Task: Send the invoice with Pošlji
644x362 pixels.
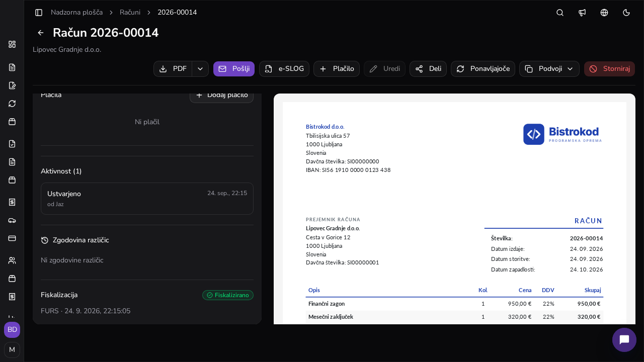Action: pos(234,69)
